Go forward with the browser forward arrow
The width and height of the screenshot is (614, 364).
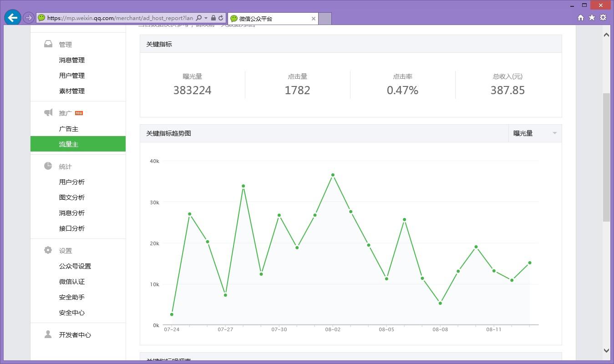pyautogui.click(x=28, y=18)
